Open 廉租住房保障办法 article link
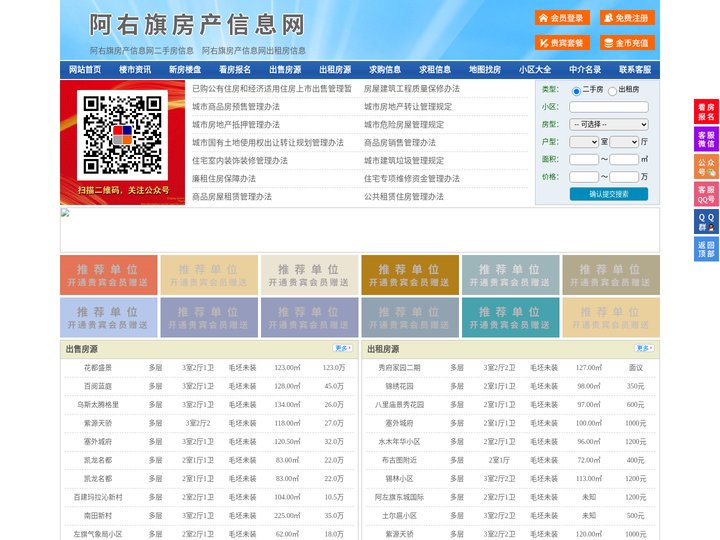 [224, 179]
